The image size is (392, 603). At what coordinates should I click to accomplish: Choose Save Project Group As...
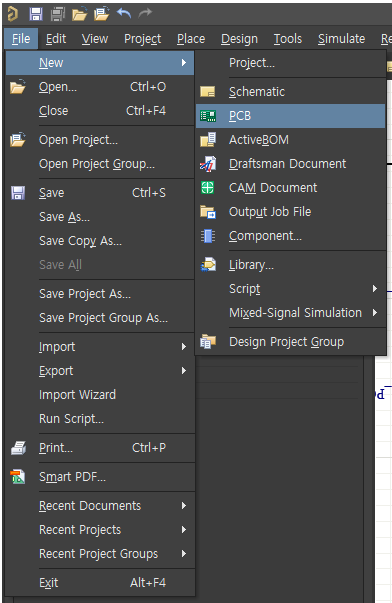[x=100, y=318]
